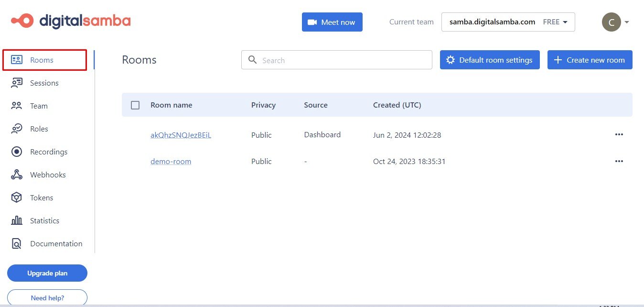The width and height of the screenshot is (644, 307).
Task: Click the search magnifier icon
Action: pos(253,60)
